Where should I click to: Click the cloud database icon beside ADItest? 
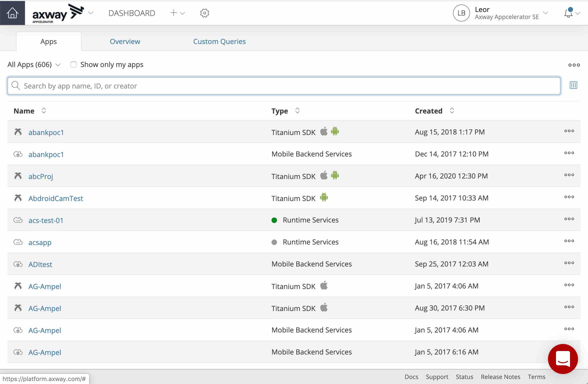pos(18,264)
